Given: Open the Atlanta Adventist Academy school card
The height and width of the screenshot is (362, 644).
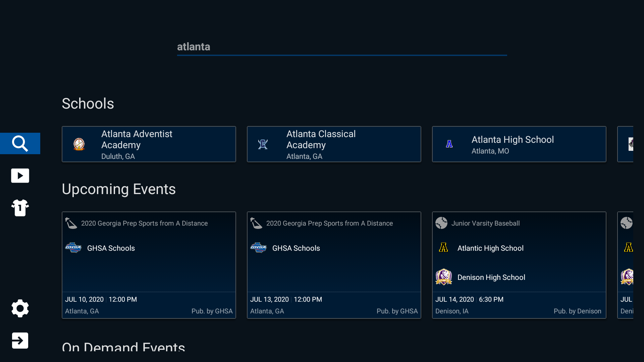Looking at the screenshot, I should point(149,144).
